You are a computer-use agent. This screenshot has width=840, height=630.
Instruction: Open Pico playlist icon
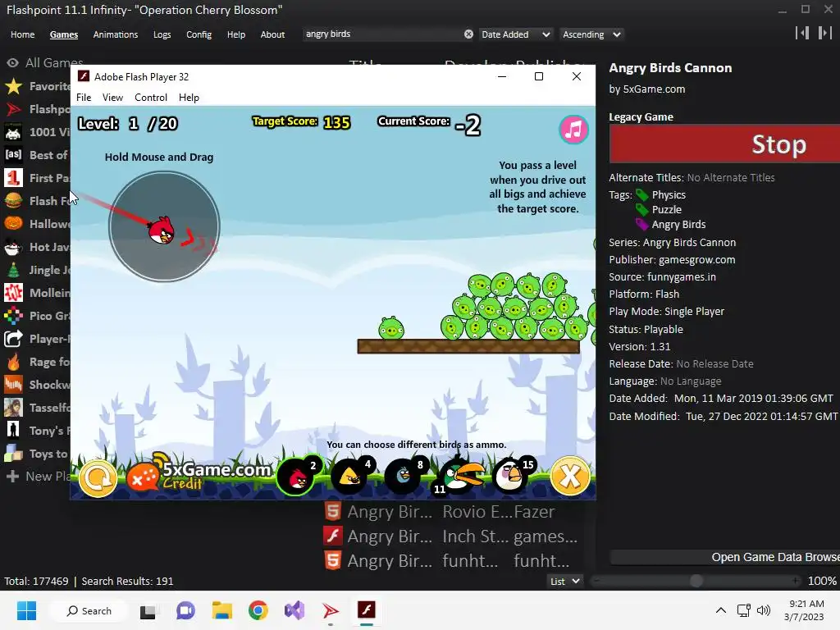coord(13,316)
